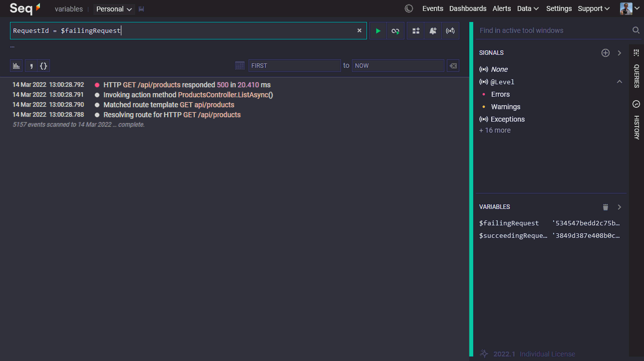Click the 500 status code value

point(223,85)
